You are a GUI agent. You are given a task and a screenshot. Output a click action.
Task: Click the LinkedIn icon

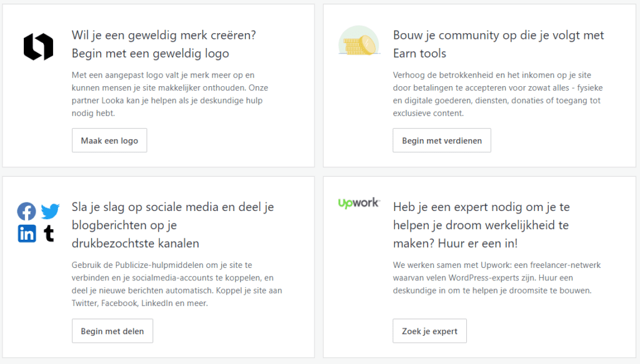coord(27,234)
